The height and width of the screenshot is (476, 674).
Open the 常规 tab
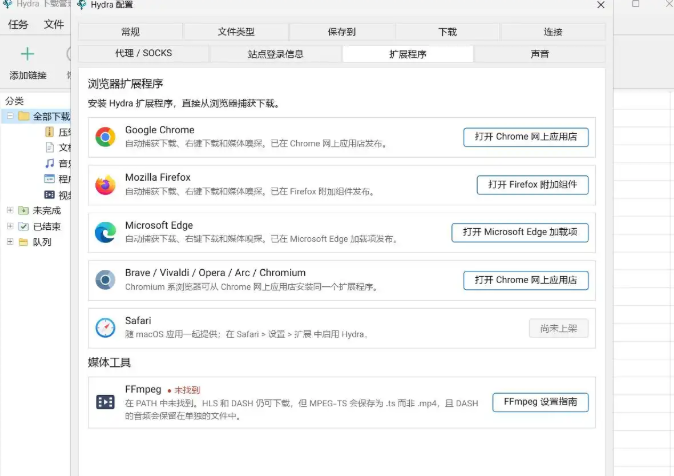tap(130, 32)
